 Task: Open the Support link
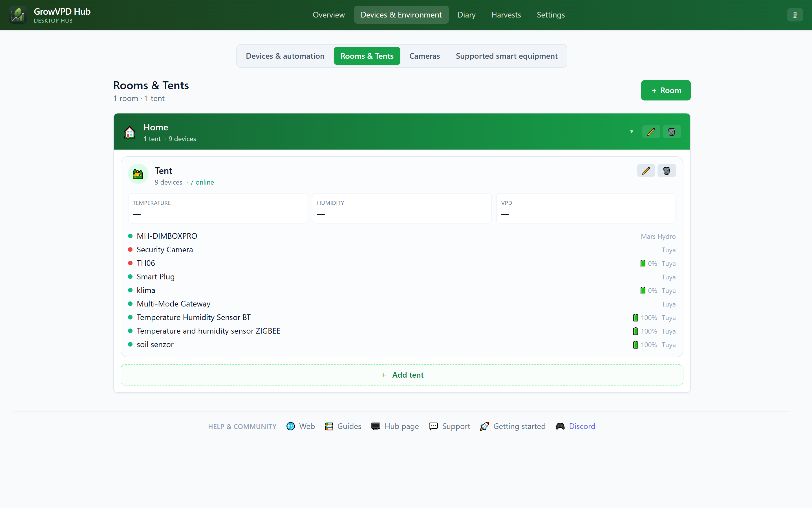[456, 426]
